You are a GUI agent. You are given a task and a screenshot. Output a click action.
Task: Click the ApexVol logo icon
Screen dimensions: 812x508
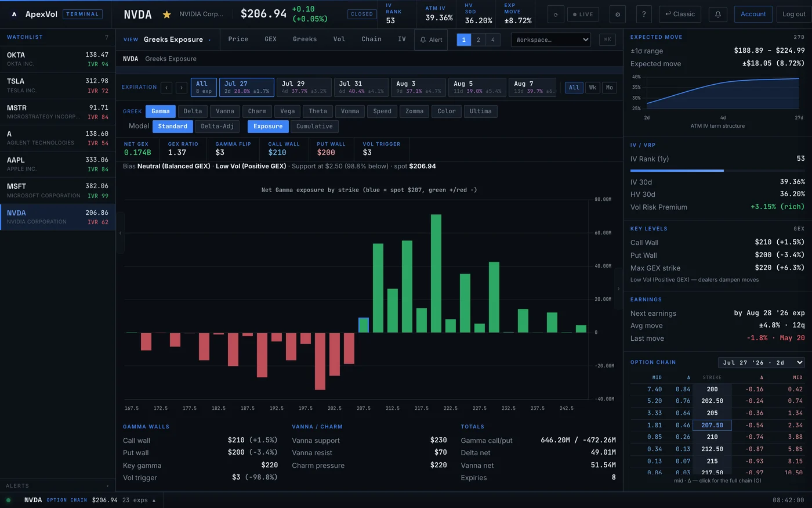pos(14,14)
